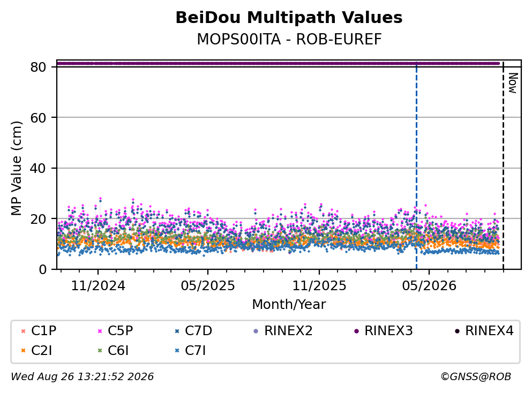Select the C2I legend label
Viewport: 532px width, 393px height.
(41, 350)
